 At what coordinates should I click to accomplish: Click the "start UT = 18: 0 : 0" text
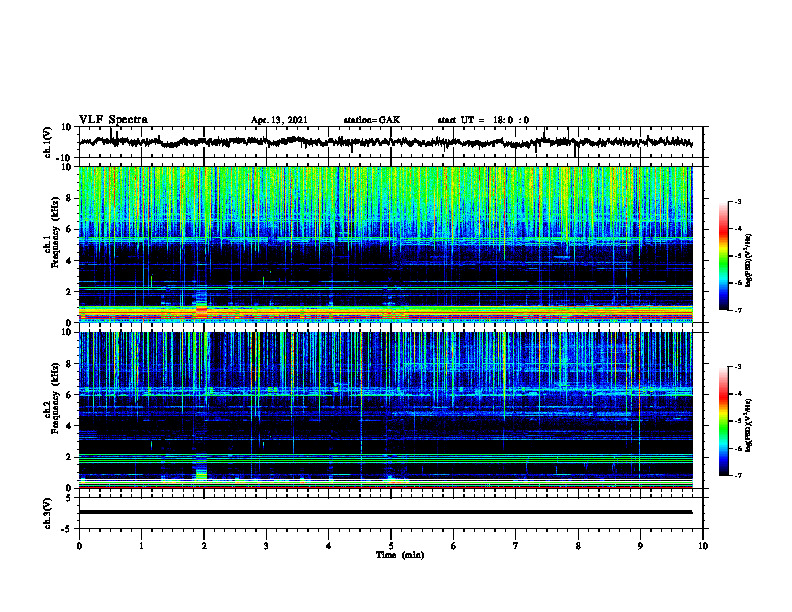[483, 120]
